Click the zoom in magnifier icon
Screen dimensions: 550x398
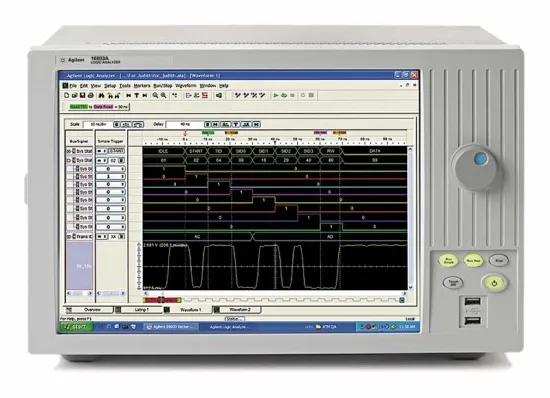(x=155, y=95)
